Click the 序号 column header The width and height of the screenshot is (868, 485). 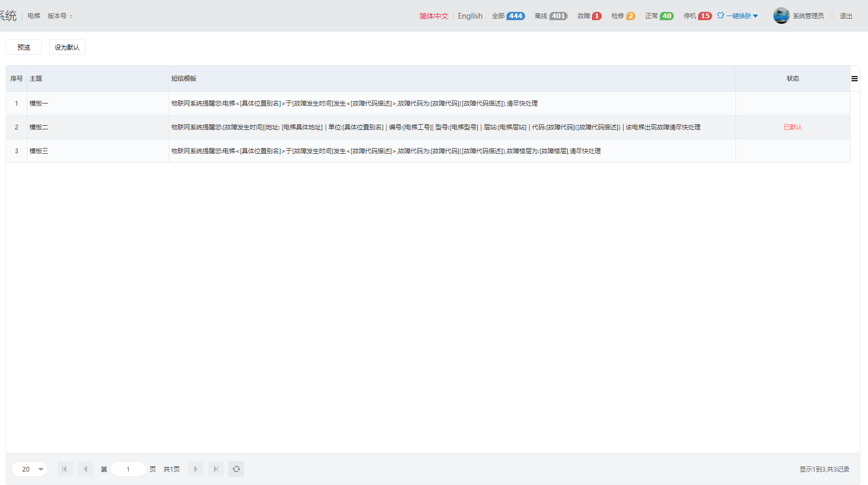pyautogui.click(x=17, y=79)
